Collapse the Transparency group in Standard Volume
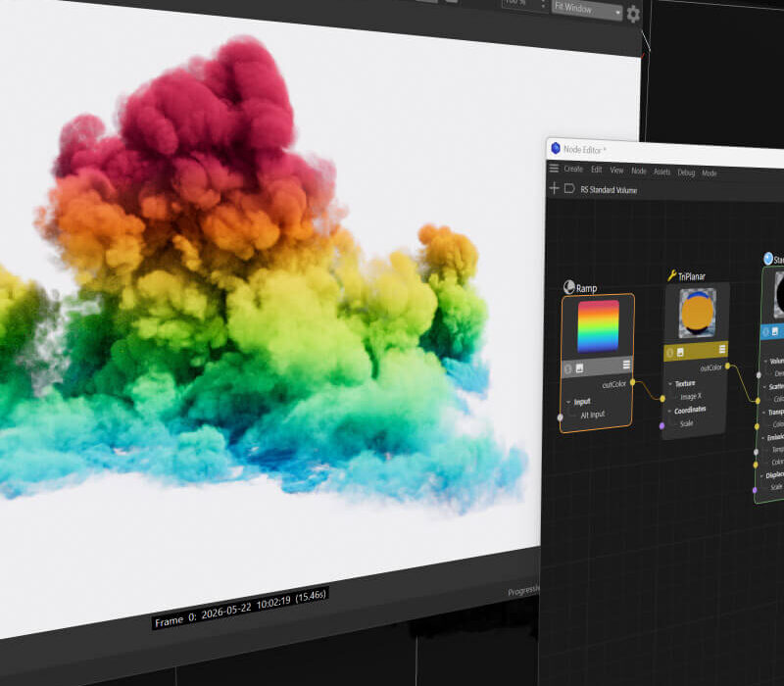Screen dimensions: 784x686 click(764, 412)
